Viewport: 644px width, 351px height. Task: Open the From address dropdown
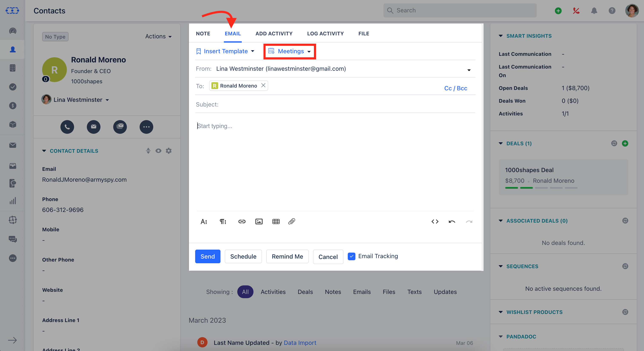pos(469,70)
